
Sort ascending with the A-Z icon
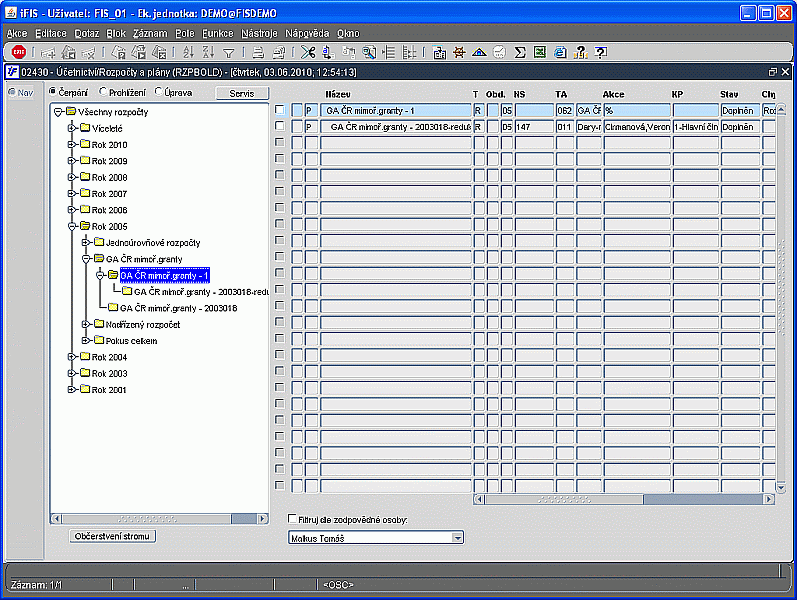[189, 52]
